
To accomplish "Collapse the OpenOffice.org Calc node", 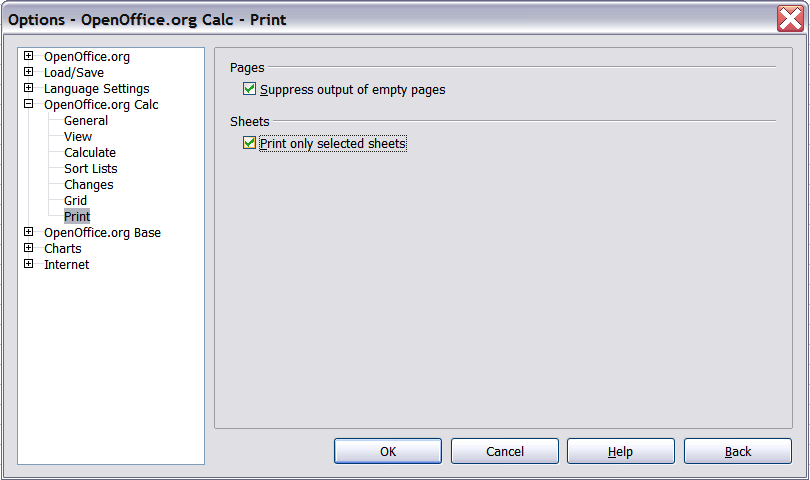I will coord(29,105).
